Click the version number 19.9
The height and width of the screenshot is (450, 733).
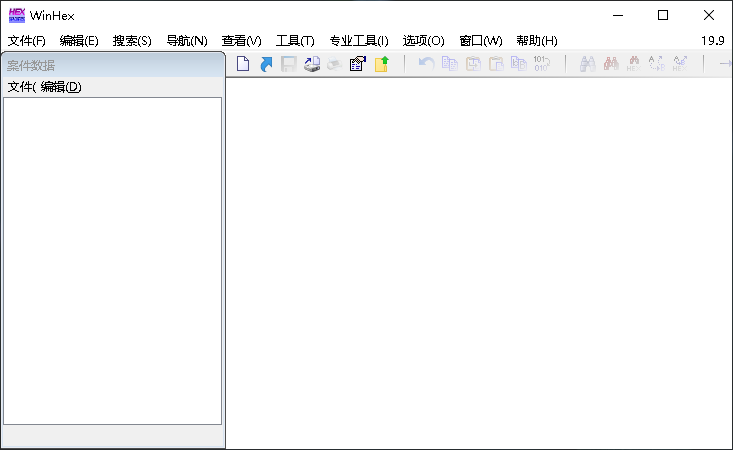click(712, 41)
